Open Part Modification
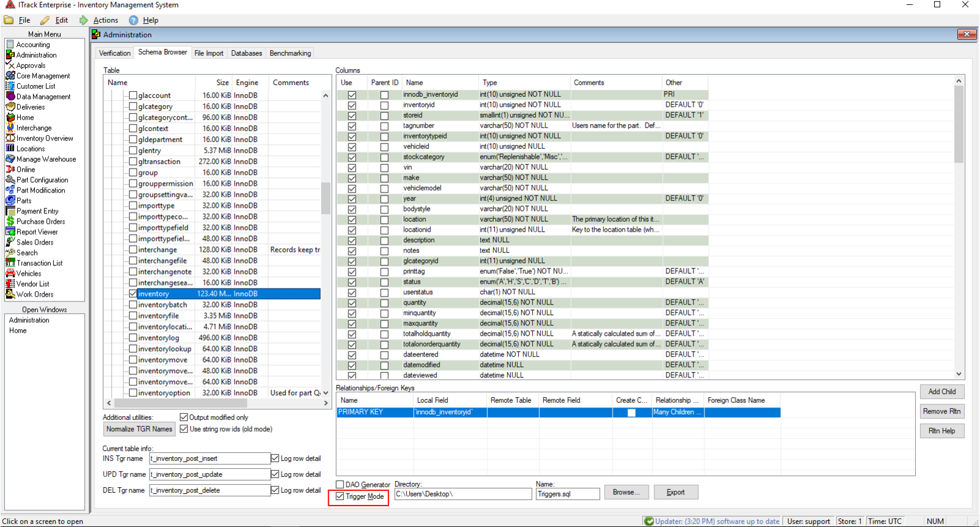This screenshot has width=980, height=527. point(40,191)
